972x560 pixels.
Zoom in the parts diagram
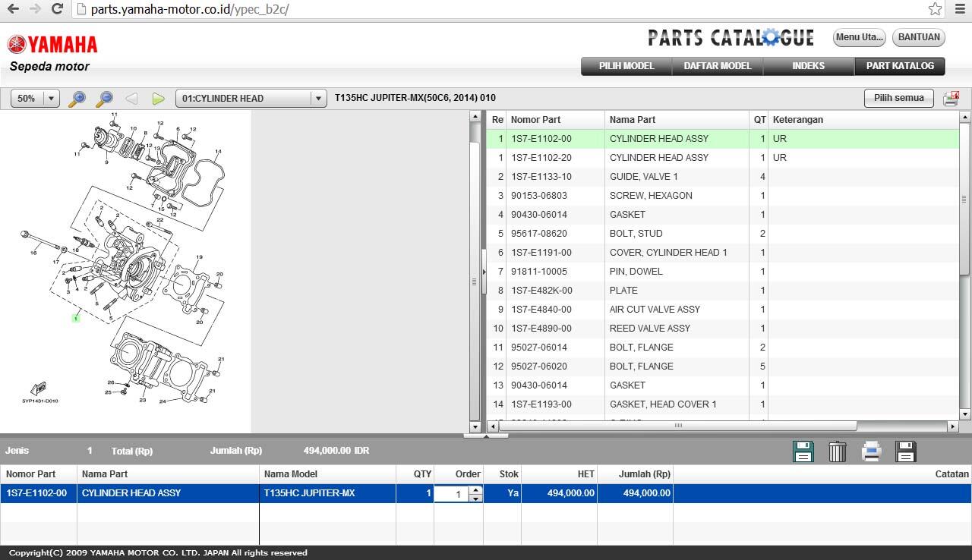(77, 99)
